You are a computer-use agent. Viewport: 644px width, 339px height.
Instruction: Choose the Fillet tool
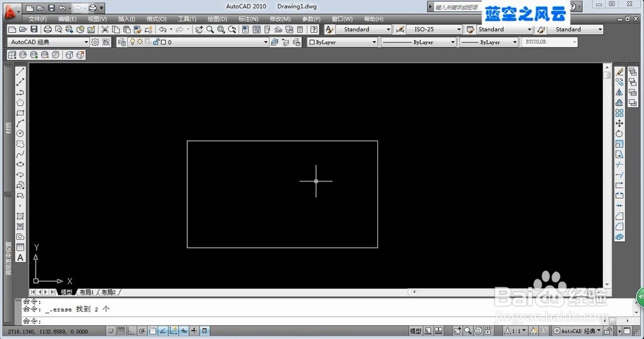620,226
